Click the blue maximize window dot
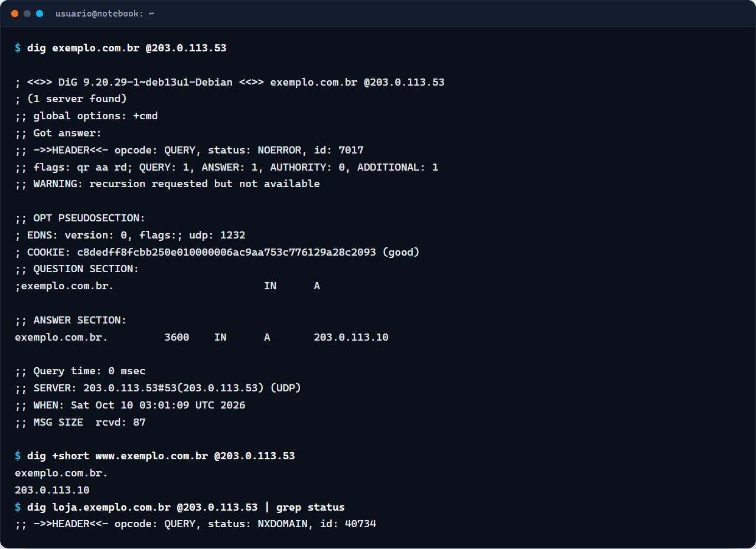Viewport: 756px width, 549px height. (40, 14)
